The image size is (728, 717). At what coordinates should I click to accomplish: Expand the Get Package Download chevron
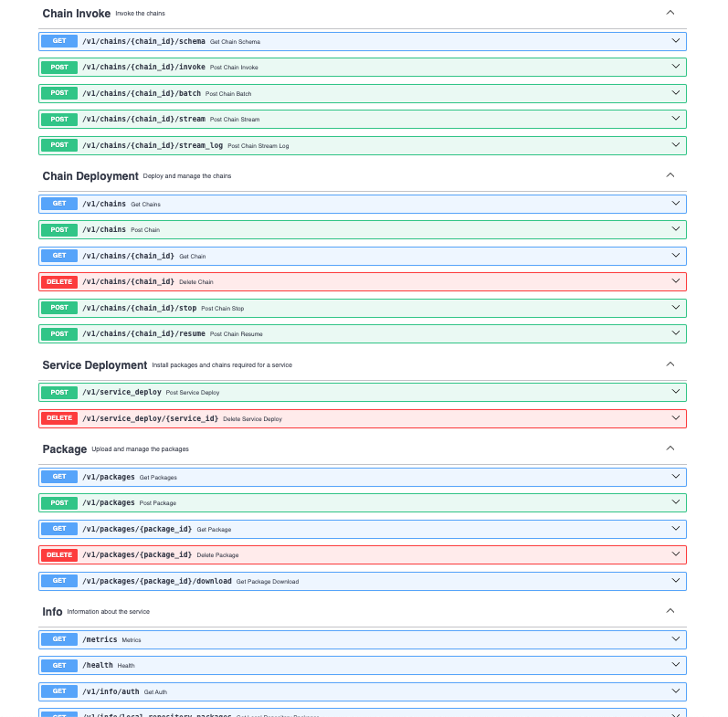676,580
